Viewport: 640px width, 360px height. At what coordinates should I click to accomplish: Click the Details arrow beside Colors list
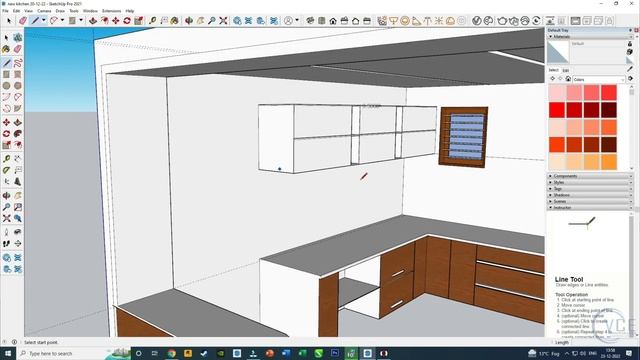click(x=631, y=79)
